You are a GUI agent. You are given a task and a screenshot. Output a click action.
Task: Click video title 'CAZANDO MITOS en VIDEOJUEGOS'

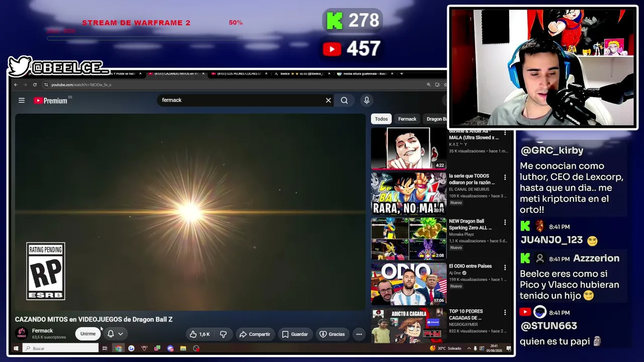tap(94, 319)
